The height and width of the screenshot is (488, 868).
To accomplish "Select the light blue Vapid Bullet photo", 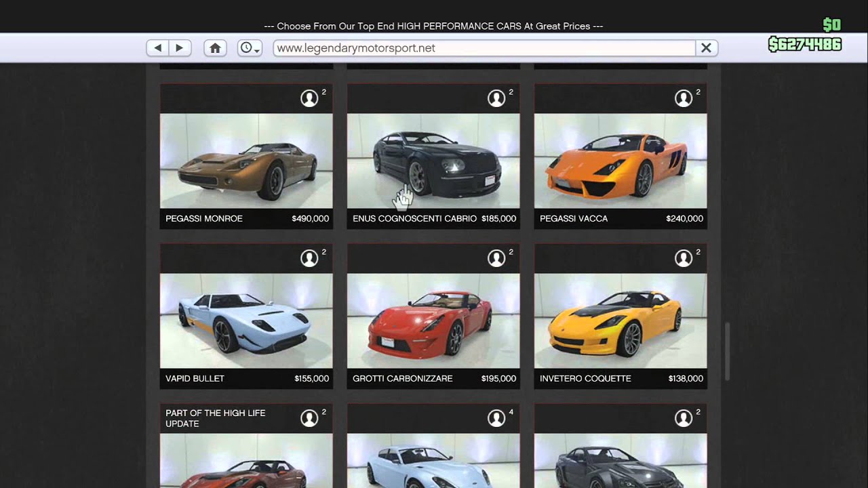I will (246, 321).
